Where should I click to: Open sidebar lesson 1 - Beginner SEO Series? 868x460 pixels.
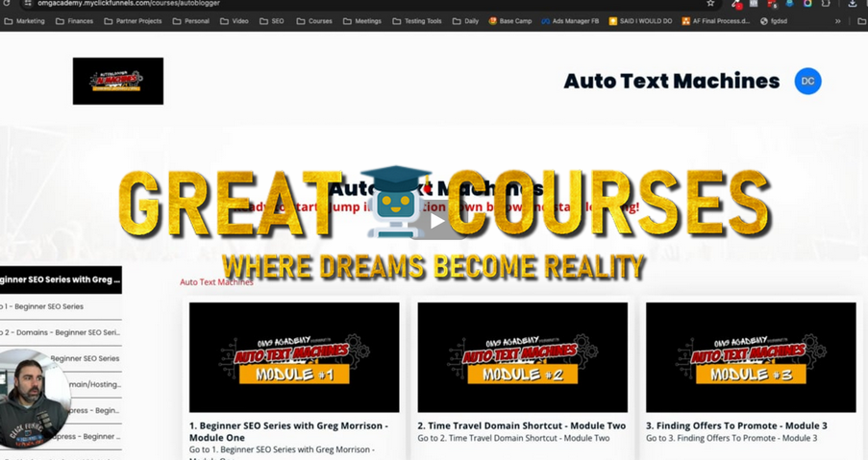61,306
